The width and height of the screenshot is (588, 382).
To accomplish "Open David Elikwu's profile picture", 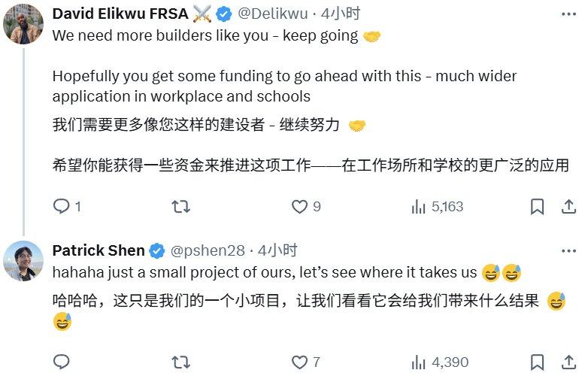I will 23,24.
